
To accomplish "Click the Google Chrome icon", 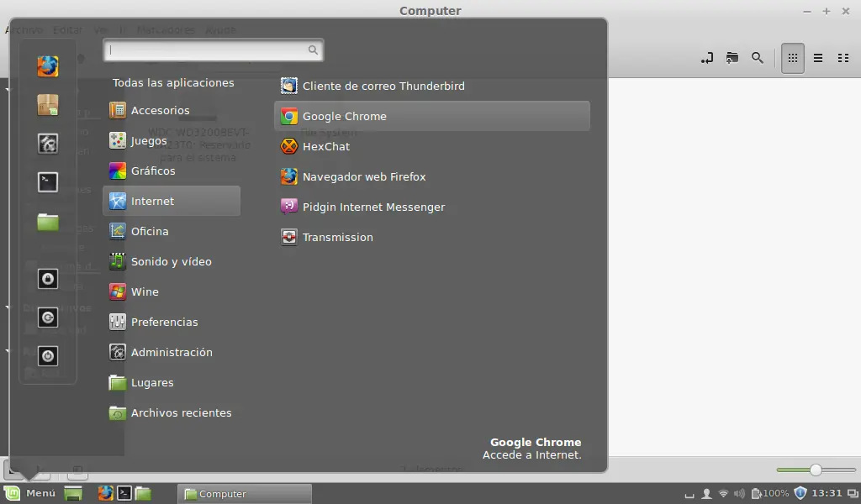I will (x=289, y=116).
